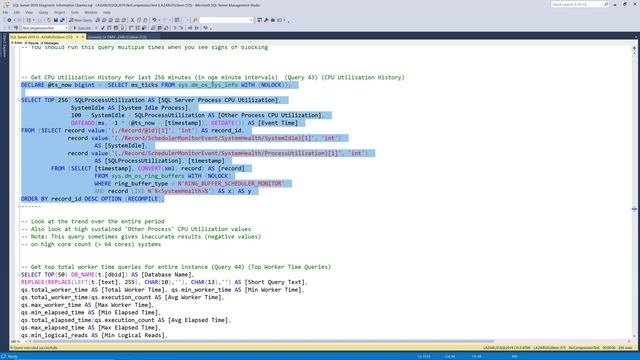Open the Find combo box in toolbar
Image resolution: width=640 pixels, height=360 pixels.
227,20
